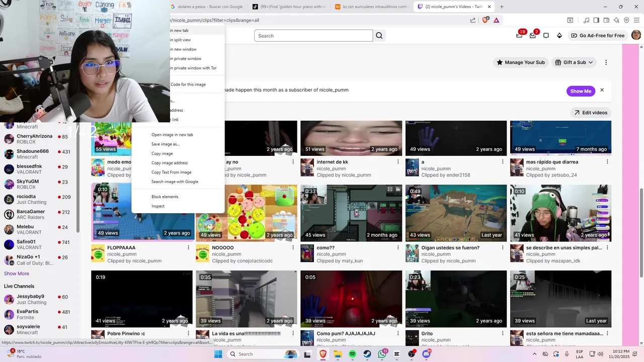The image size is (644, 362).
Task: Open WhatsApp from the taskbar
Action: point(382,354)
